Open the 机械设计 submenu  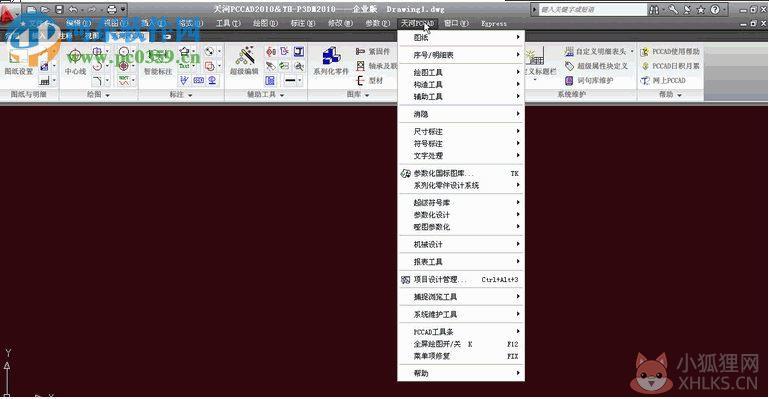[x=461, y=244]
